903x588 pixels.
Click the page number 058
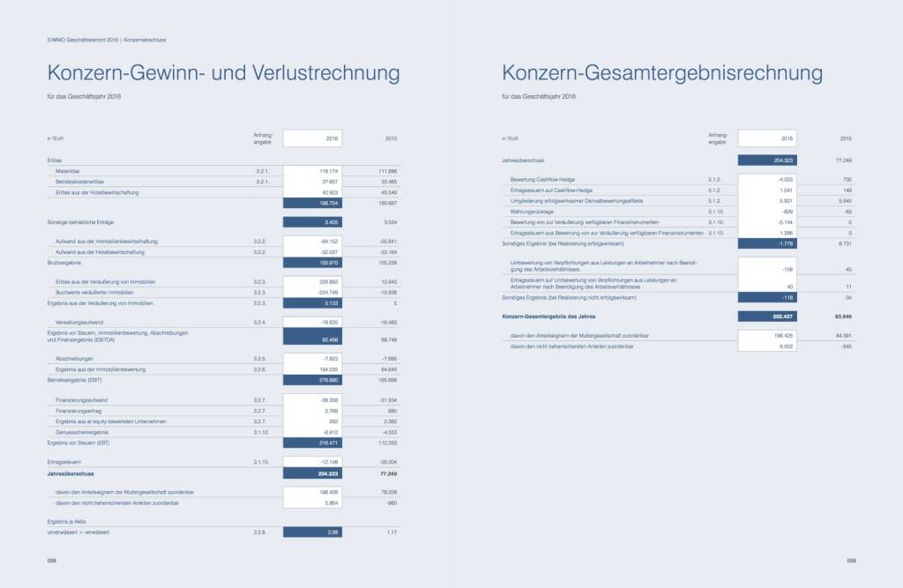(52, 560)
